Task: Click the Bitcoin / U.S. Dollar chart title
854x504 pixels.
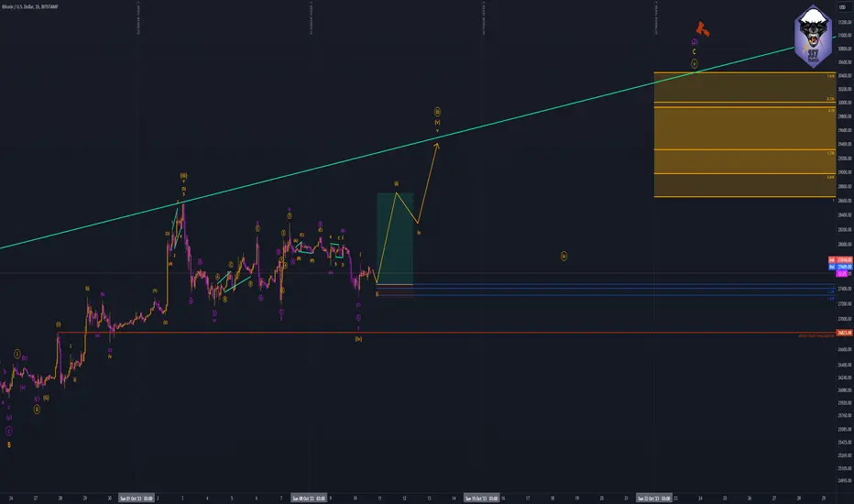Action: (x=30, y=6)
